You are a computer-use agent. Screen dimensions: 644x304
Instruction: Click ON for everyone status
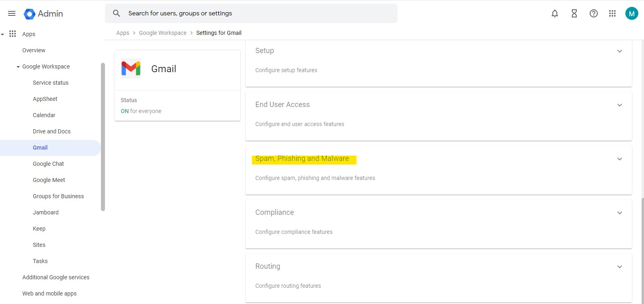coord(141,111)
